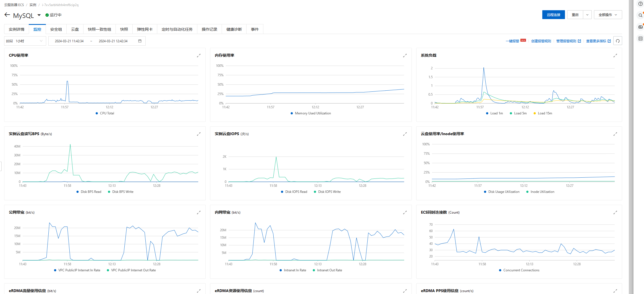The image size is (644, 294).
Task: Open the 全部操作 dropdown
Action: [608, 15]
